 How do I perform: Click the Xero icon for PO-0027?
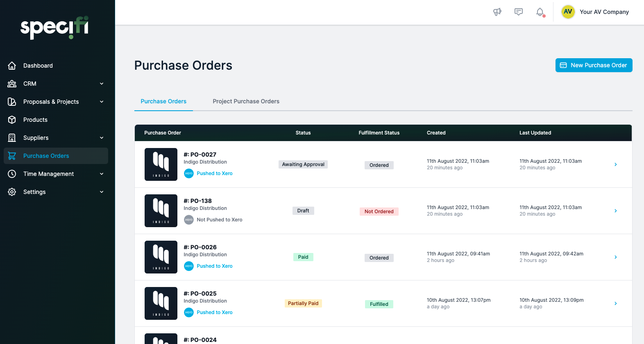pos(189,173)
